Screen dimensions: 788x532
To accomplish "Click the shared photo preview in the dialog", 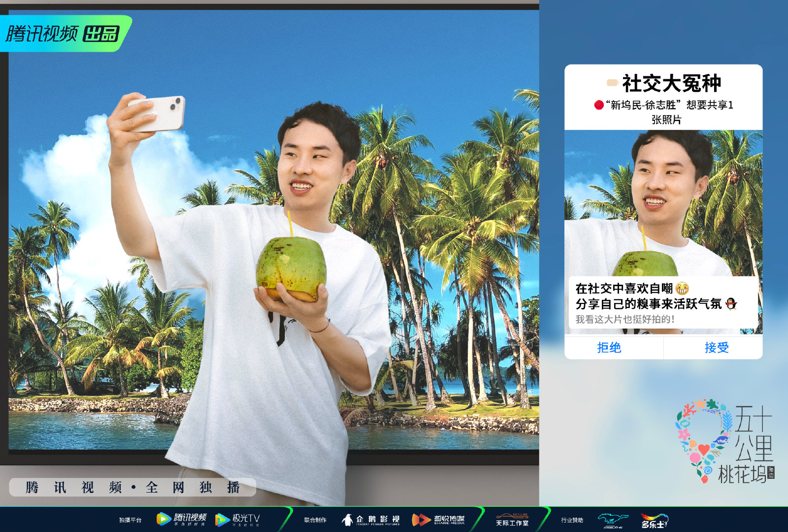I will click(x=663, y=233).
